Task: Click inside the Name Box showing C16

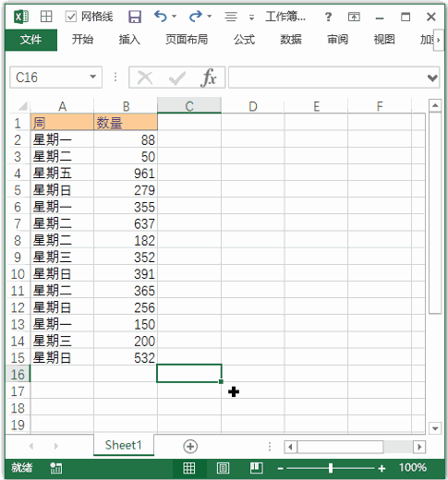Action: click(x=49, y=78)
